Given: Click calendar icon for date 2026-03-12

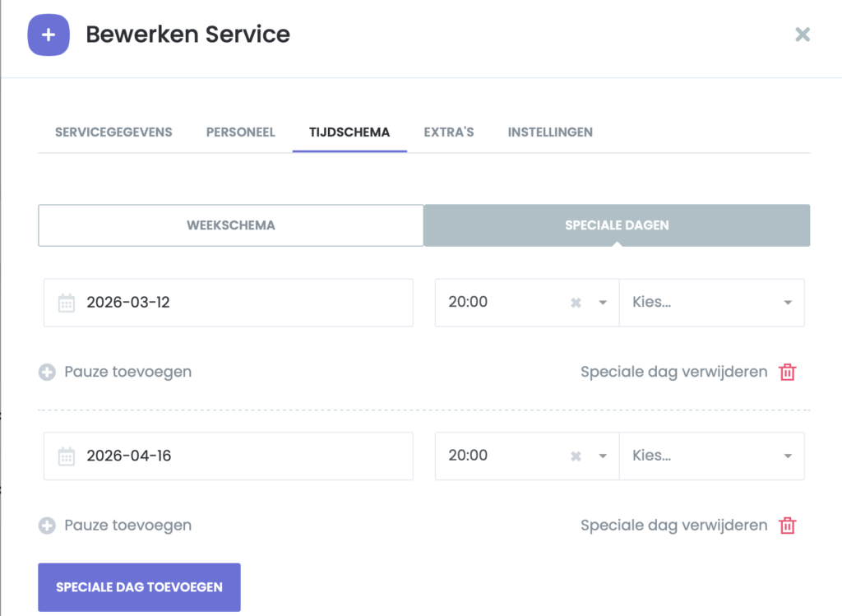Looking at the screenshot, I should click(67, 303).
